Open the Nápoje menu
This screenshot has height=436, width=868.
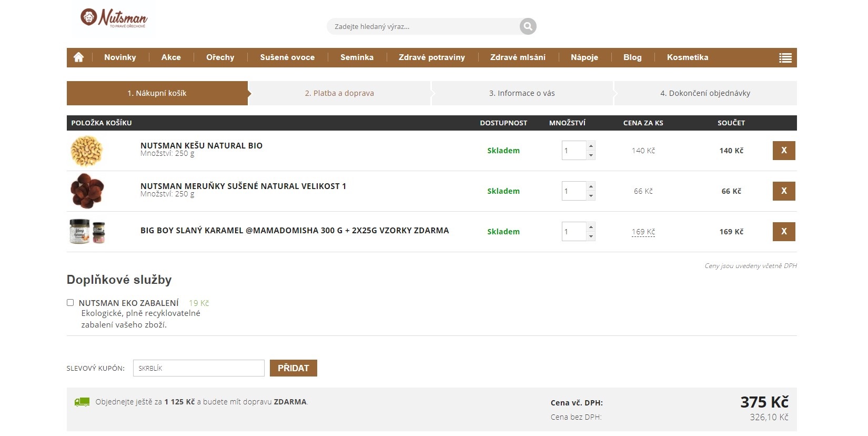pyautogui.click(x=584, y=57)
